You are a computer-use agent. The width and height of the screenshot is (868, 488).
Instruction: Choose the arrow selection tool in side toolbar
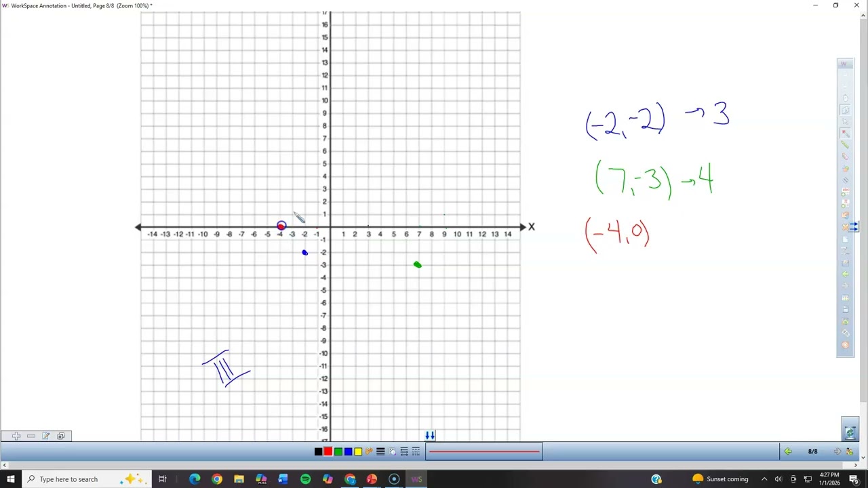[846, 121]
